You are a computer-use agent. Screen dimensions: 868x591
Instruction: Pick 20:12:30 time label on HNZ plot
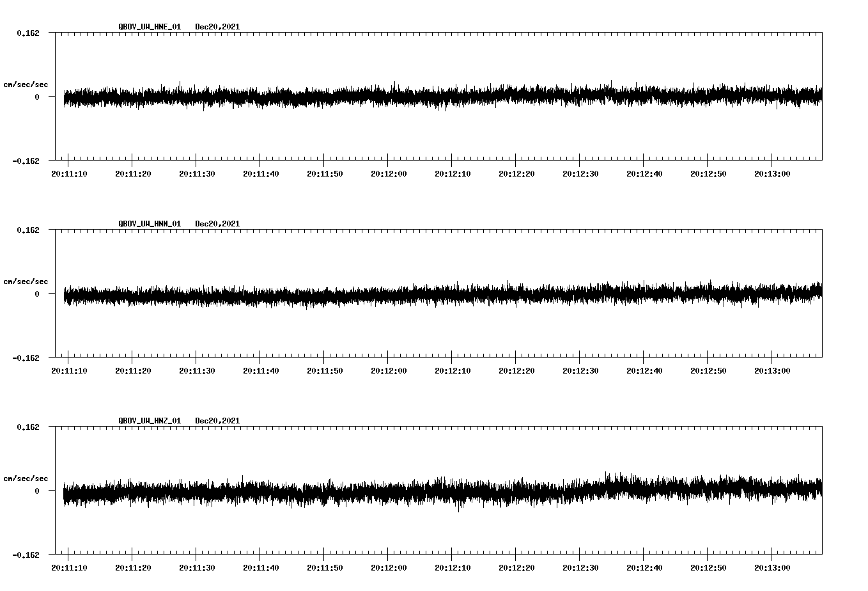[580, 568]
